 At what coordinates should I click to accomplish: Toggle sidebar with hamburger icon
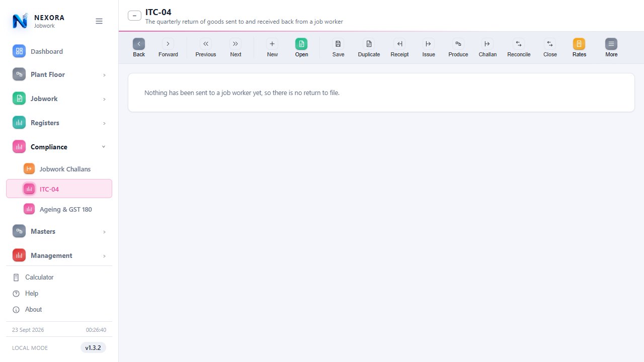point(99,21)
